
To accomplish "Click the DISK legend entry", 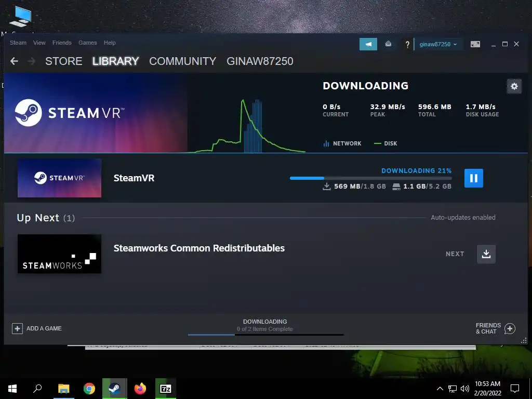I will point(385,143).
